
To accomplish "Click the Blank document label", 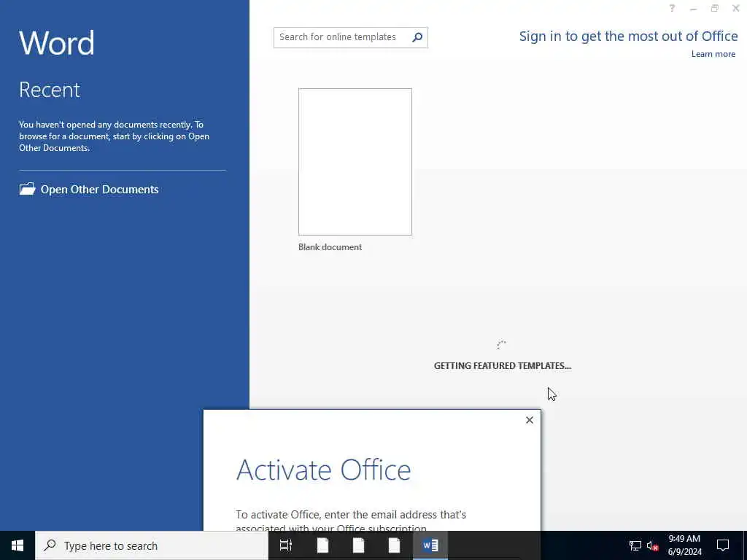I will 330,246.
